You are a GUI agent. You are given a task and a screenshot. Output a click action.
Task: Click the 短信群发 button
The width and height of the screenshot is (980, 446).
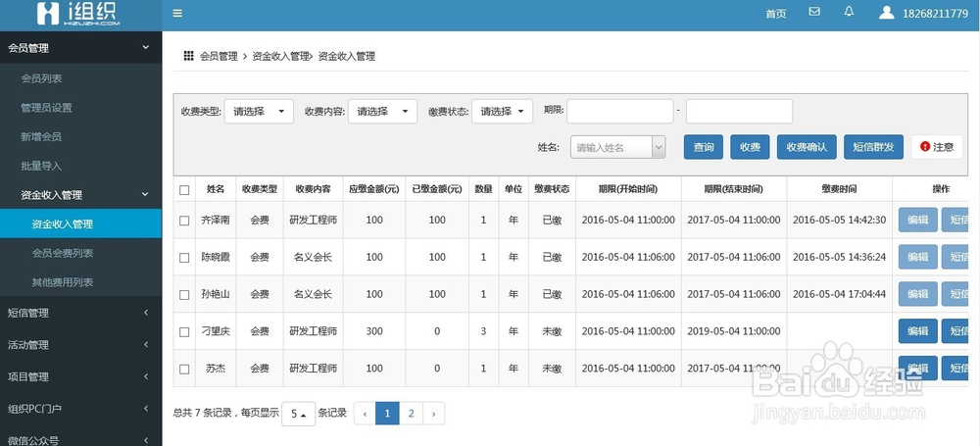874,147
